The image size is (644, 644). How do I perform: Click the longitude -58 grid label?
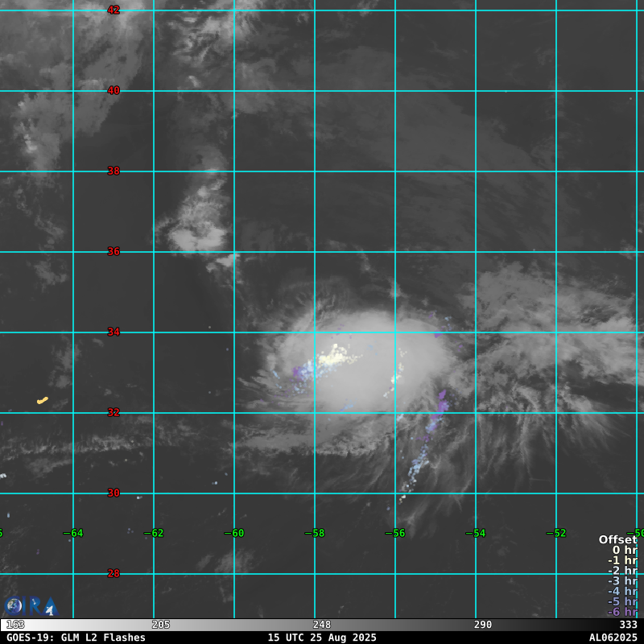pos(314,533)
